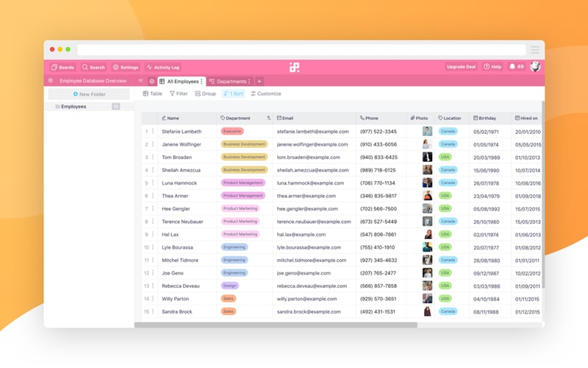Open the Table view selector

pyautogui.click(x=153, y=93)
